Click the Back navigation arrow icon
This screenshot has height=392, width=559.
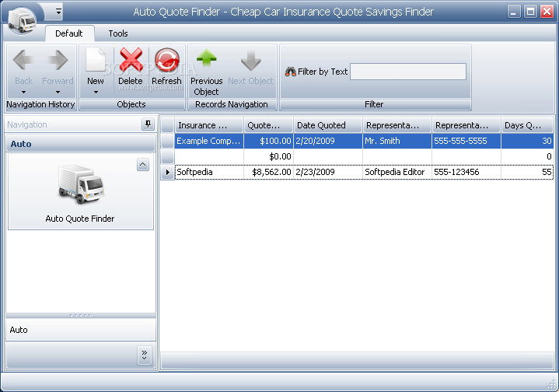tap(24, 61)
